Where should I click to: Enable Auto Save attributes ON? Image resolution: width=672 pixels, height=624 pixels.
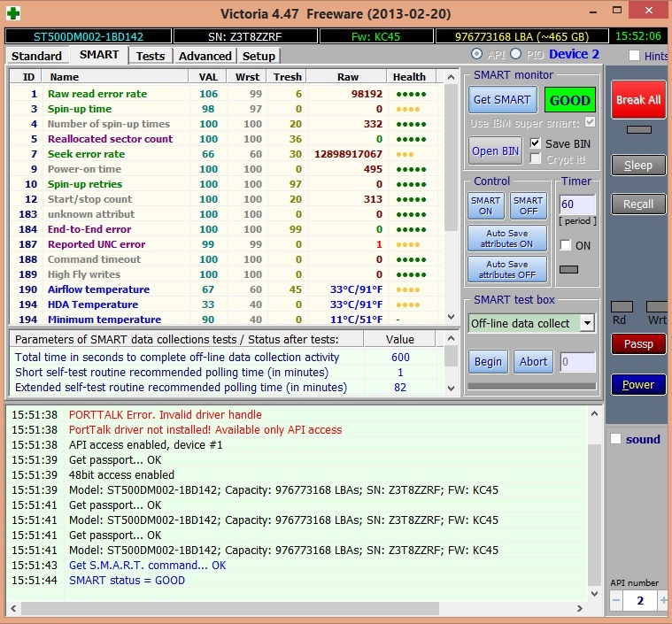tap(506, 239)
